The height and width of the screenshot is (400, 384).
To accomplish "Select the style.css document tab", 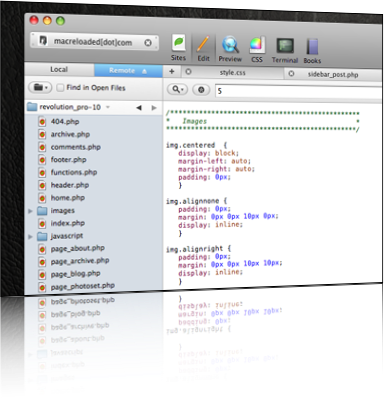I will pyautogui.click(x=233, y=72).
